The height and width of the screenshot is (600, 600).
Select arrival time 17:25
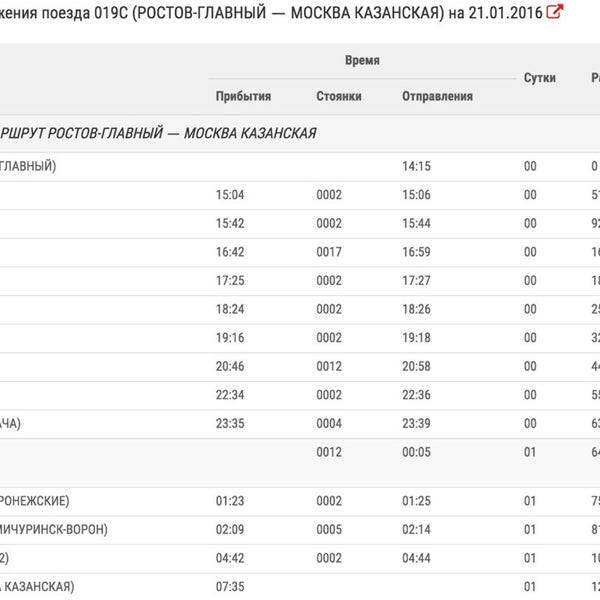[x=230, y=280]
